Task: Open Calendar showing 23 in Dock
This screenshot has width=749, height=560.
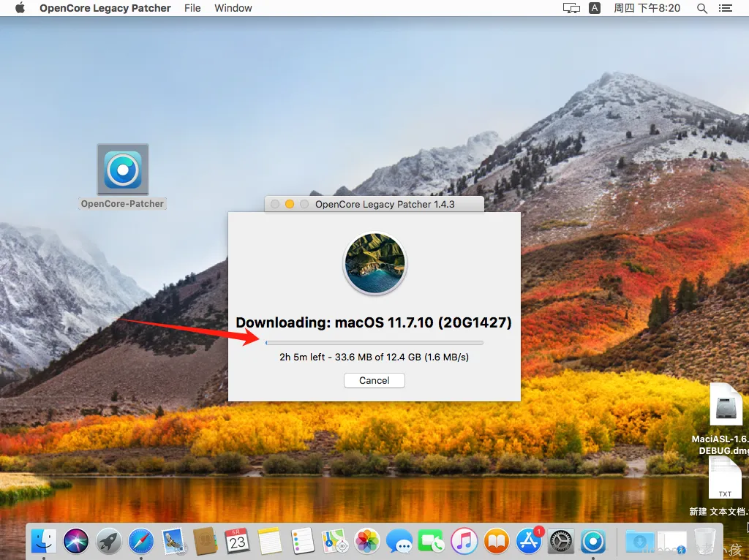Action: pyautogui.click(x=238, y=542)
